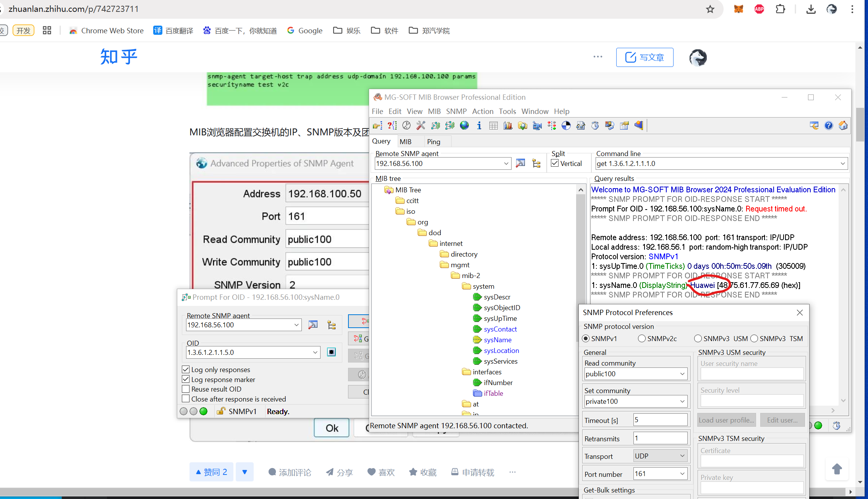The image size is (868, 499).
Task: Click the node information info icon
Action: [479, 125]
